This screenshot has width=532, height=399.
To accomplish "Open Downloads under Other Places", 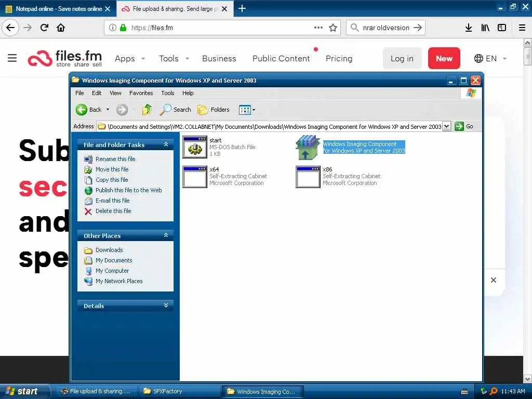I will click(x=109, y=250).
